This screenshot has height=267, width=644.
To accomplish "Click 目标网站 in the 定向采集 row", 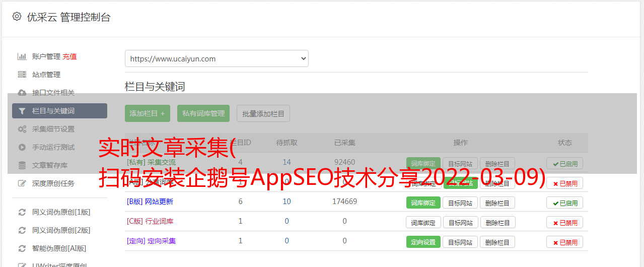I will click(460, 242).
